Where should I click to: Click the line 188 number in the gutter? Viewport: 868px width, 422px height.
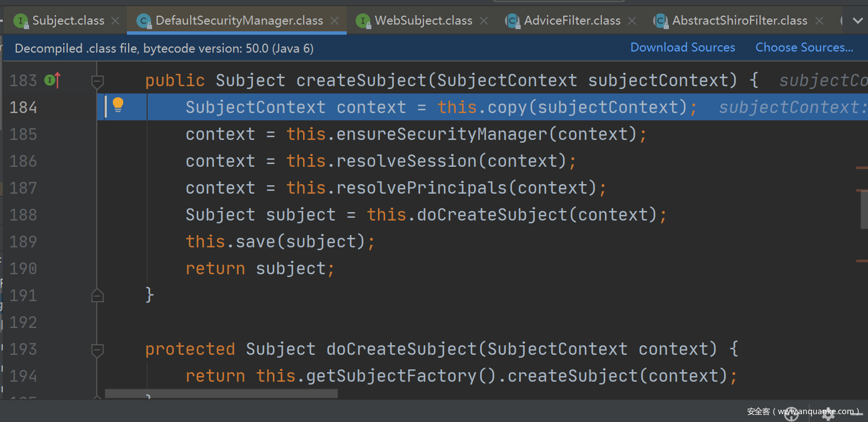(x=23, y=215)
